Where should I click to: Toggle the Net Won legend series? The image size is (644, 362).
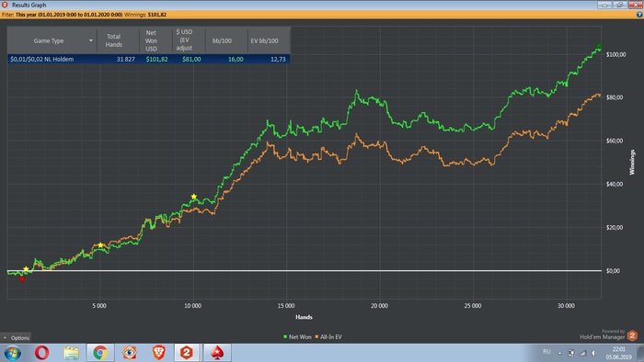pyautogui.click(x=297, y=337)
